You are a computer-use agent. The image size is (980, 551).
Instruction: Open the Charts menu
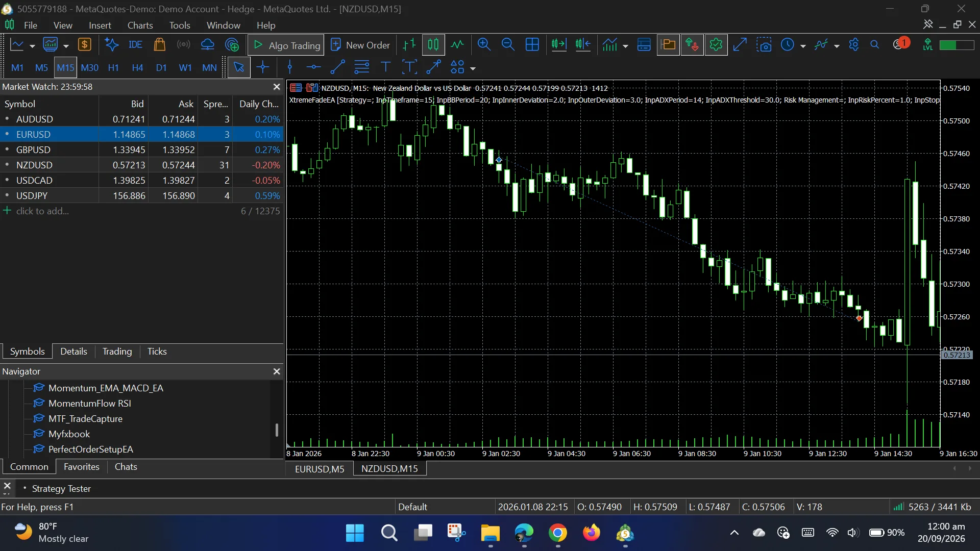click(x=140, y=25)
